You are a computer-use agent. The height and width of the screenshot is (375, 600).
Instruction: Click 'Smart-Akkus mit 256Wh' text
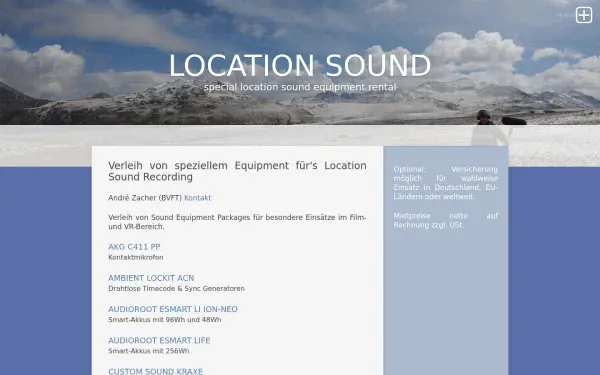148,351
